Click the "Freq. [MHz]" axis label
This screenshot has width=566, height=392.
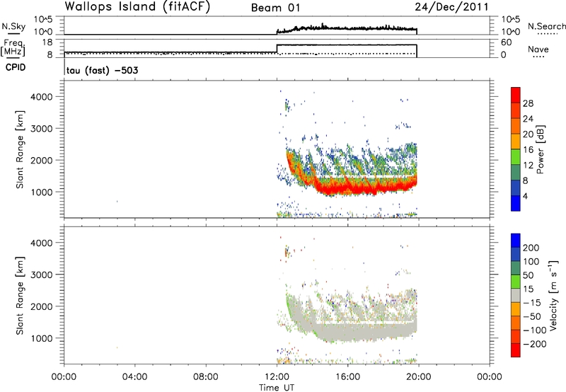pos(13,47)
